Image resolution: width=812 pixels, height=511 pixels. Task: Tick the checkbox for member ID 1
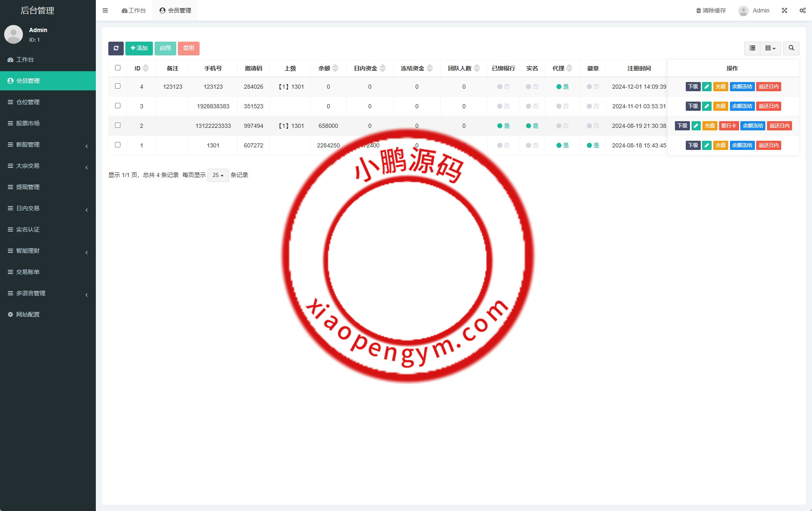click(x=117, y=145)
